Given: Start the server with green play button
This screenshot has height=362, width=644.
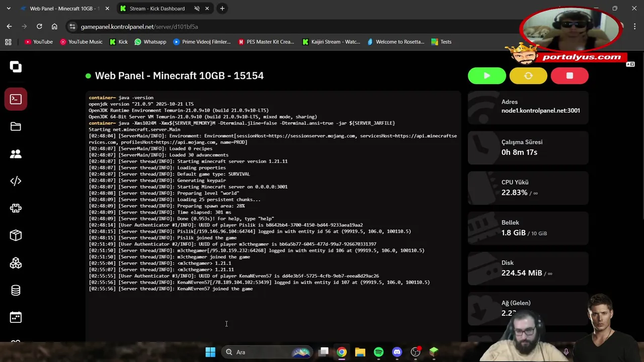Looking at the screenshot, I should (x=487, y=75).
